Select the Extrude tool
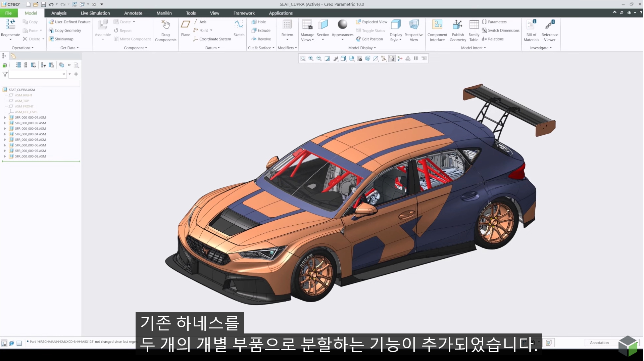The image size is (644, 361). coord(261,31)
